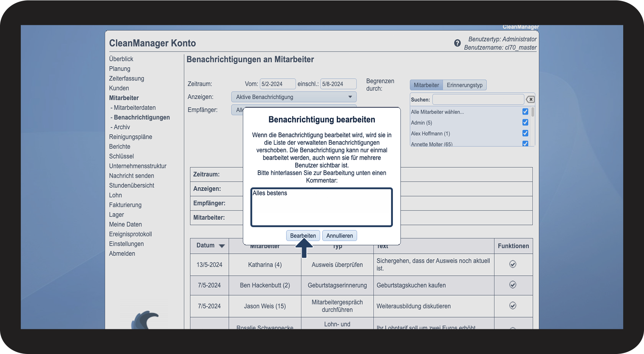Image resolution: width=644 pixels, height=354 pixels.
Task: Uncheck the Admin (5) checkbox
Action: [x=525, y=122]
